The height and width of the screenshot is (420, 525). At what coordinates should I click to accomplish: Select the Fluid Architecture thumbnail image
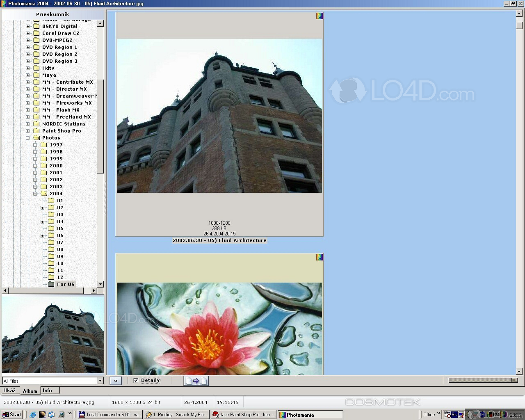[219, 116]
